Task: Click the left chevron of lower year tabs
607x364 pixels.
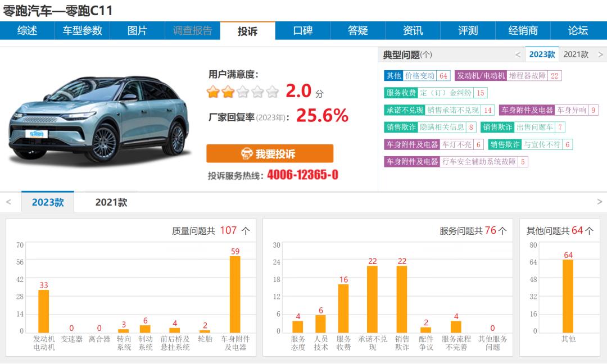Action: pos(8,202)
